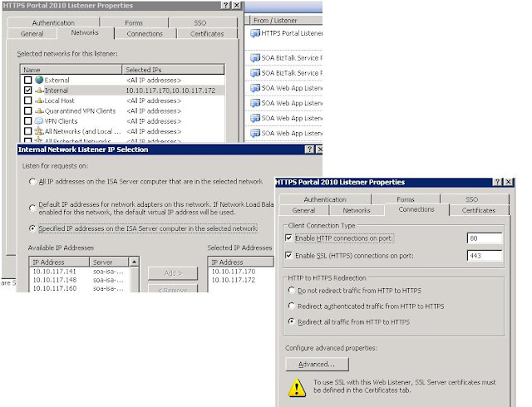Screen dimensions: 532x407
Task: Click the Quarantined VPN Clients icon
Action: pos(40,111)
